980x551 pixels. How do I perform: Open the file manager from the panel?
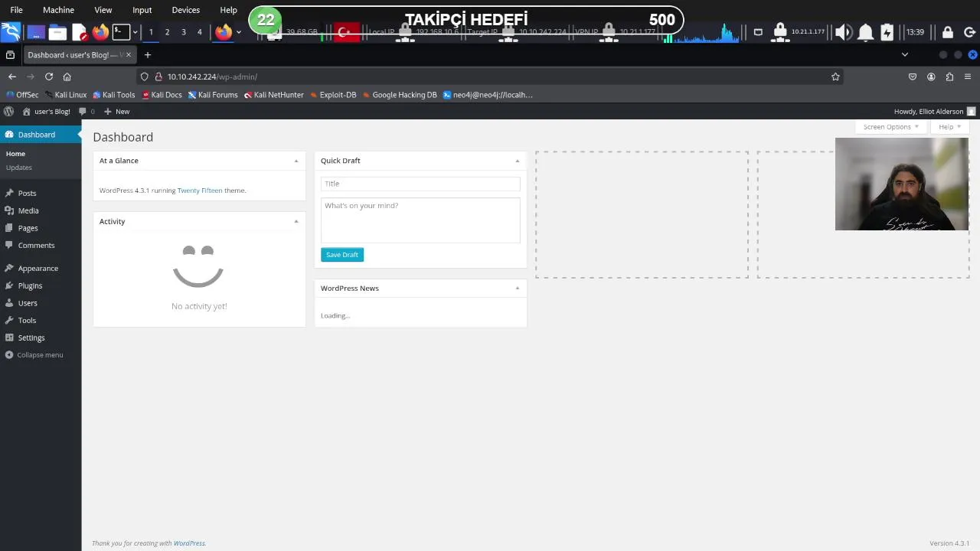[x=57, y=32]
